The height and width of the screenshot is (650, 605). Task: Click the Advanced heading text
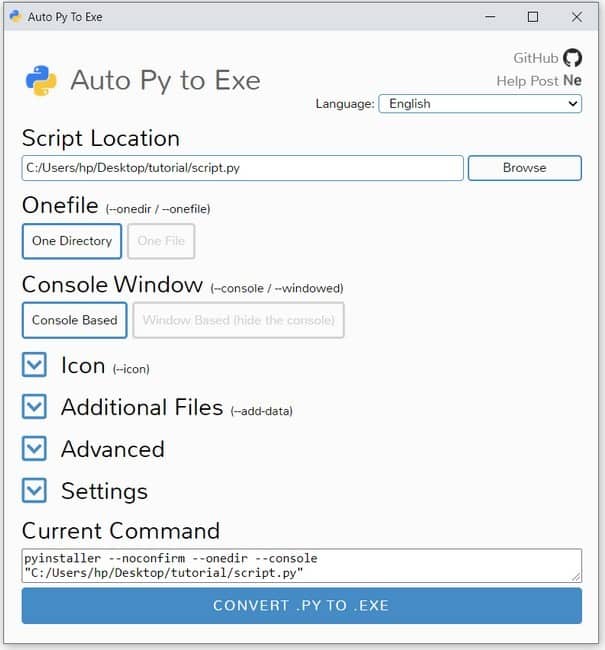(x=113, y=449)
